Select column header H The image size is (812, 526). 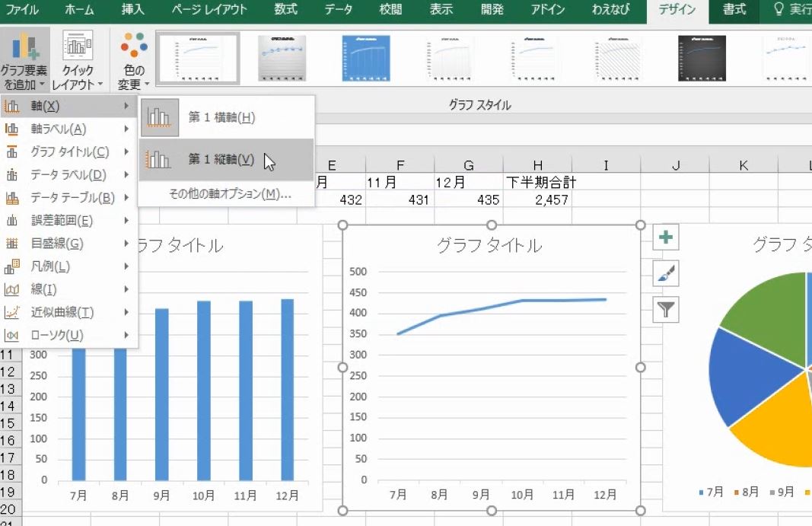click(537, 165)
